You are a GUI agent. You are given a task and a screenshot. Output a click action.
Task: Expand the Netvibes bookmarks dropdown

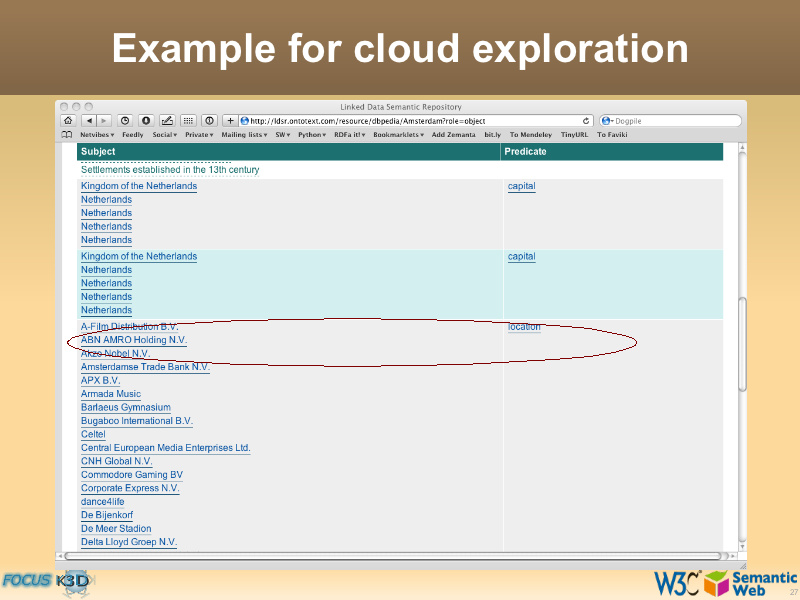(97, 134)
